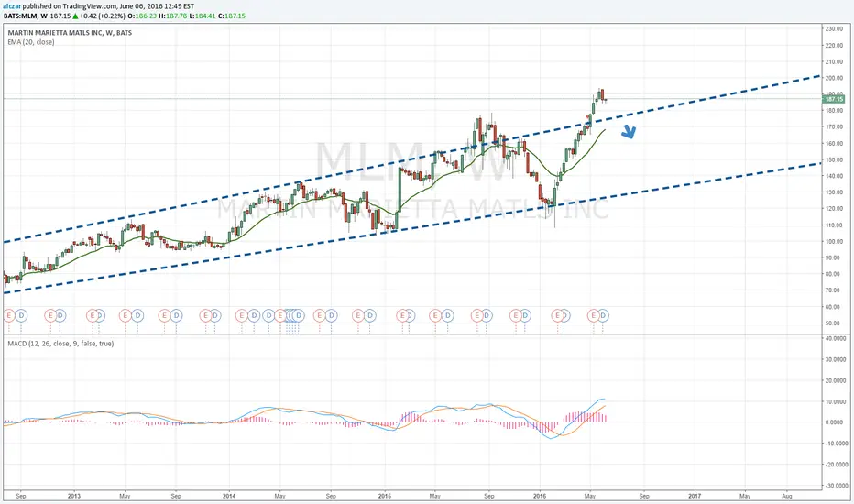Click the 100.00 price axis label
Viewport: 854px width, 504px height.
point(835,241)
